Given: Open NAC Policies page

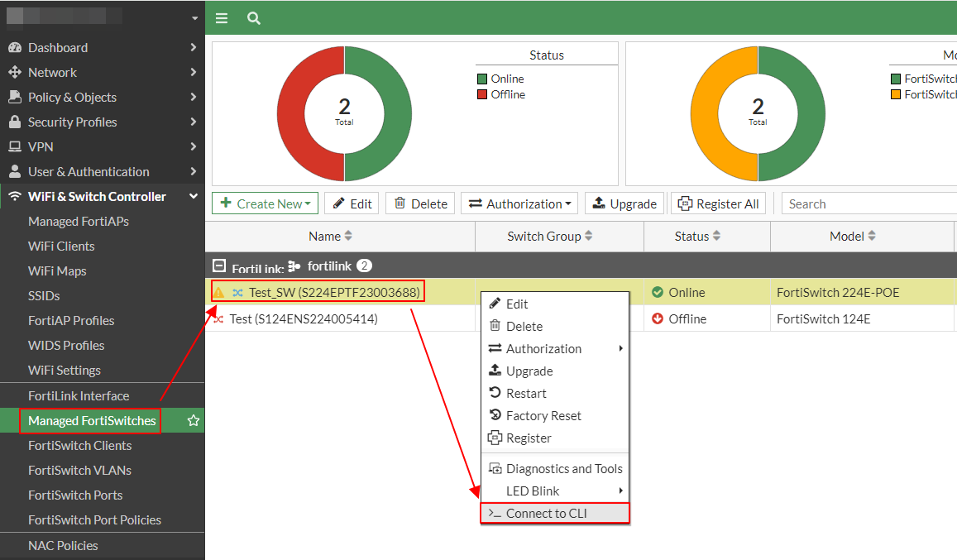Looking at the screenshot, I should click(63, 545).
